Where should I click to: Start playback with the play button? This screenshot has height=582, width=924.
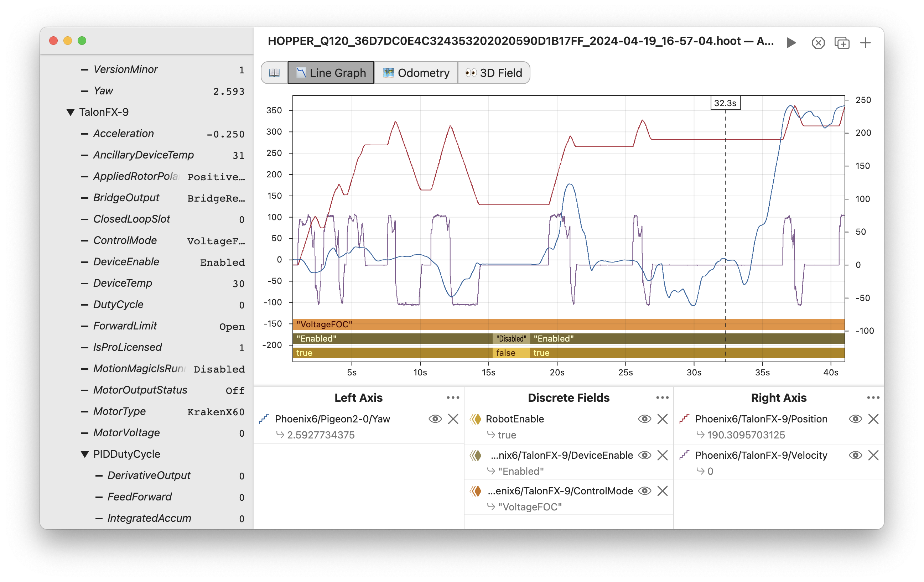tap(791, 42)
